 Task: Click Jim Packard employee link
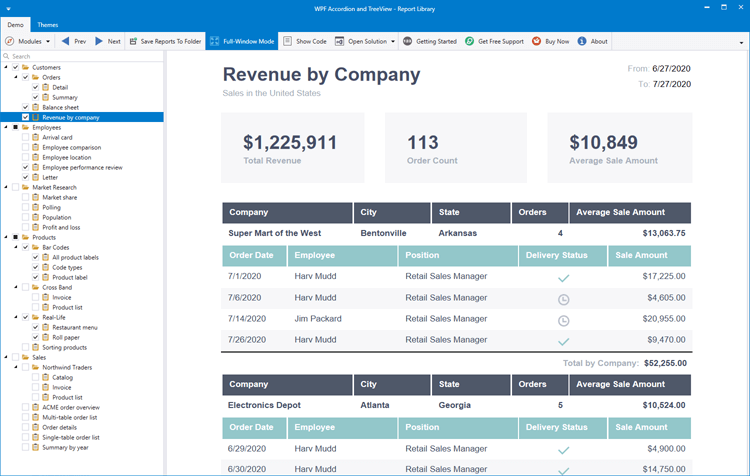(x=316, y=318)
